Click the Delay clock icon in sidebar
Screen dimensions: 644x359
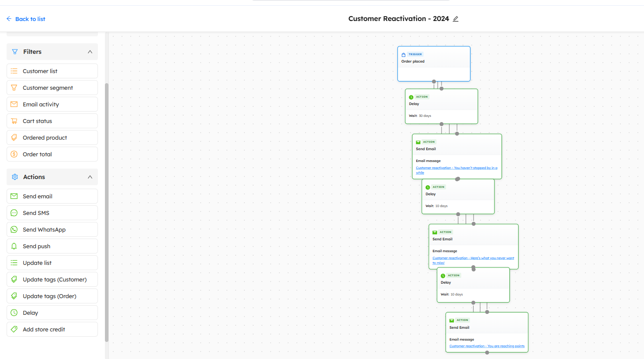[14, 313]
